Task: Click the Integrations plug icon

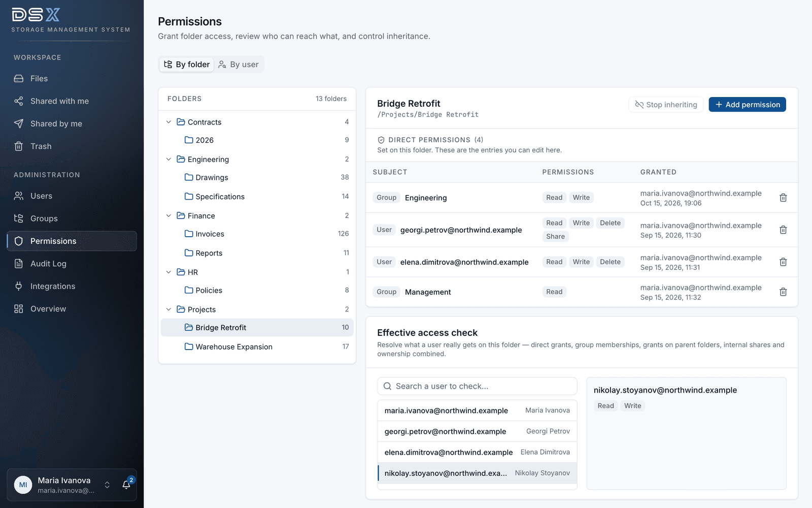Action: click(x=19, y=286)
